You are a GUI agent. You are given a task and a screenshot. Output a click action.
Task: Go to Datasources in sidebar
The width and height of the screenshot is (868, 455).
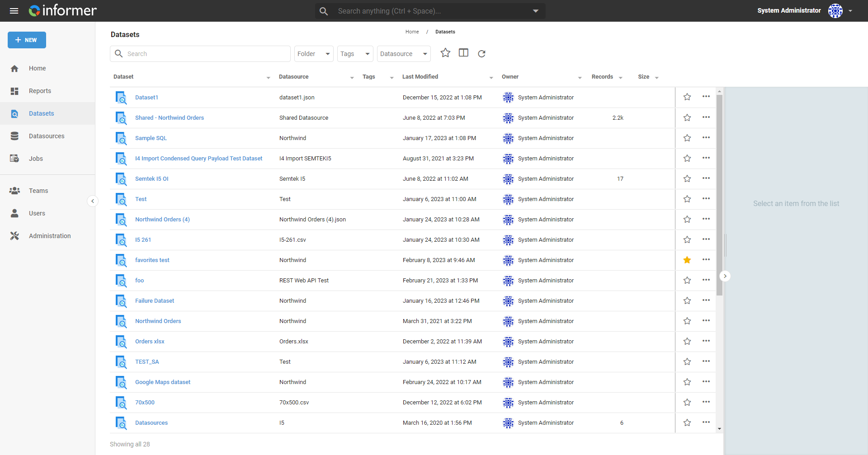coord(47,136)
